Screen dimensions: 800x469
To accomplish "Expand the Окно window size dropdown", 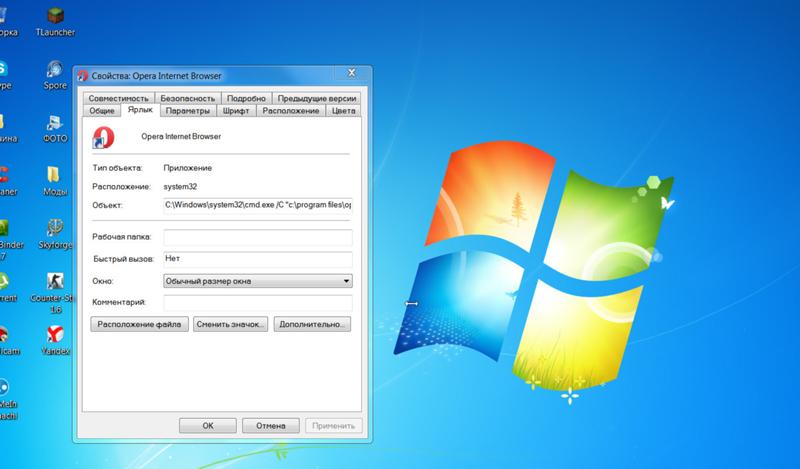I will (258, 281).
